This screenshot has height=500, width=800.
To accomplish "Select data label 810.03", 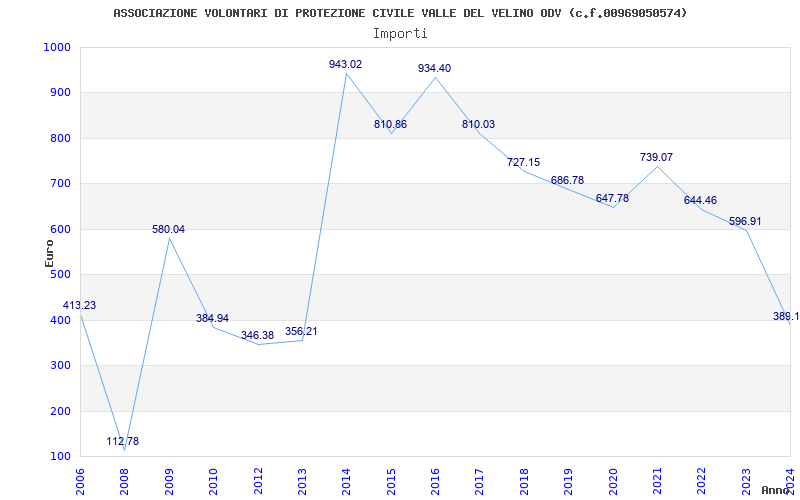I will (x=478, y=124).
